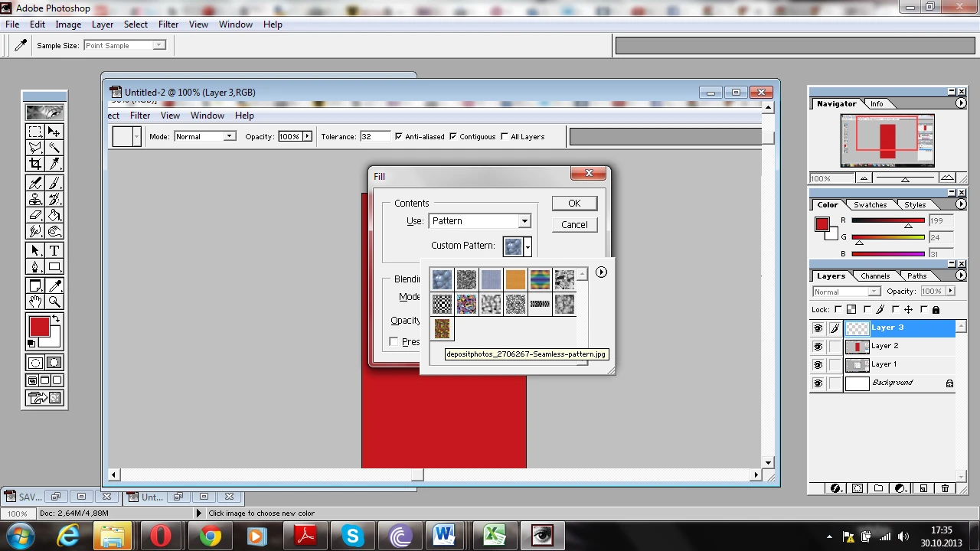
Task: Select the Crop tool
Action: coord(35,164)
